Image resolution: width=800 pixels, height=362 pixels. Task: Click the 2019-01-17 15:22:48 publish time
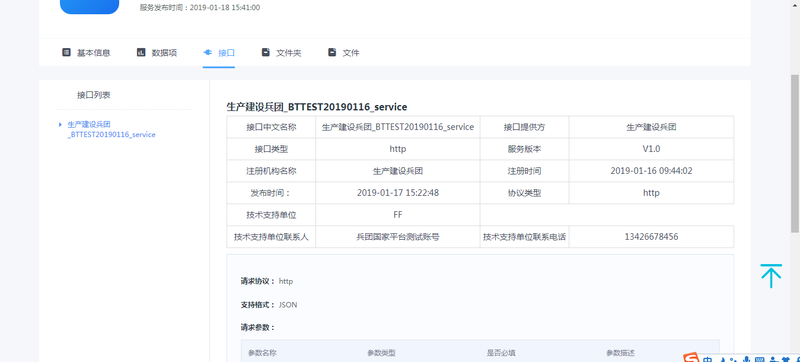tap(398, 193)
